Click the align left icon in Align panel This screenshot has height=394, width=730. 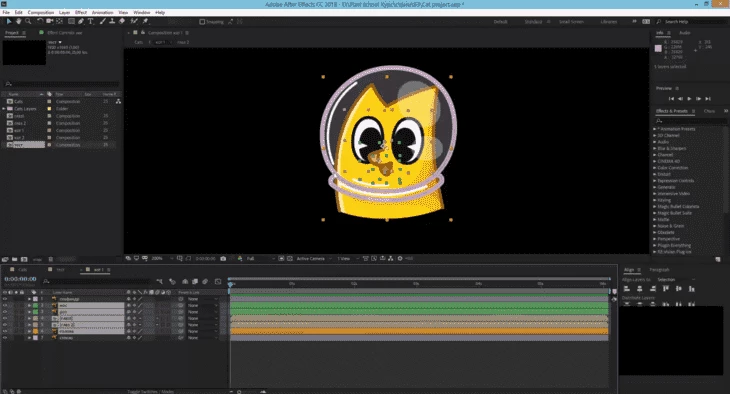coord(627,289)
